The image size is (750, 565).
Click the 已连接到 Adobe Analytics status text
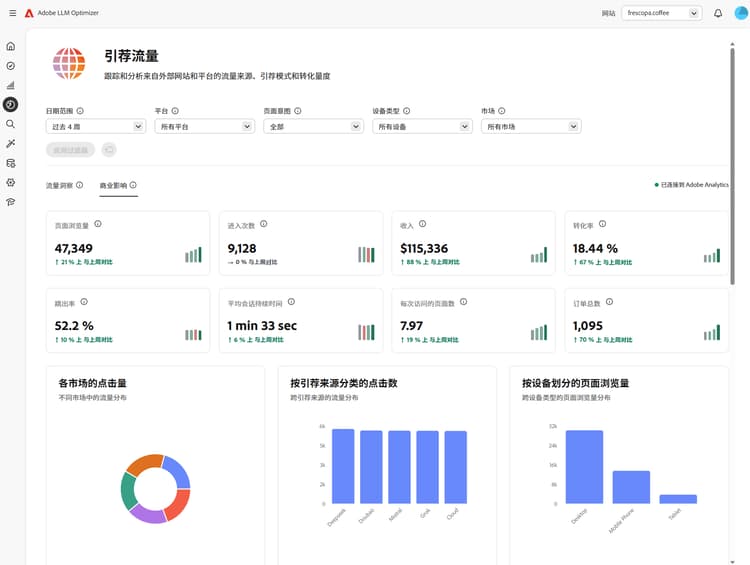pyautogui.click(x=694, y=185)
